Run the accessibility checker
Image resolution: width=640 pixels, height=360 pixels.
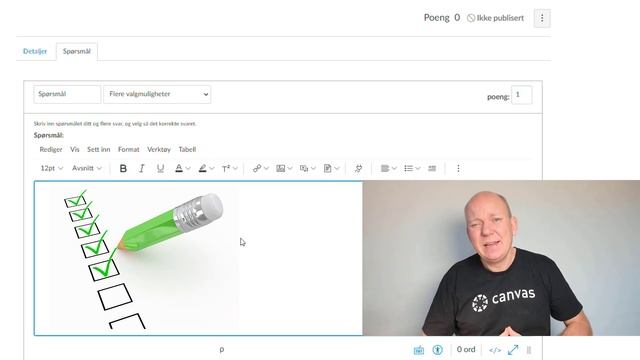pos(438,350)
